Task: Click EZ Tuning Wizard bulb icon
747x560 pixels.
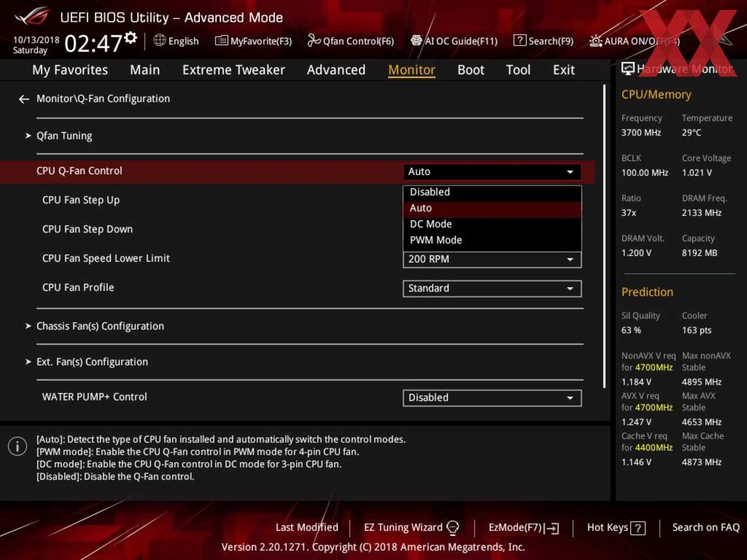Action: (453, 528)
